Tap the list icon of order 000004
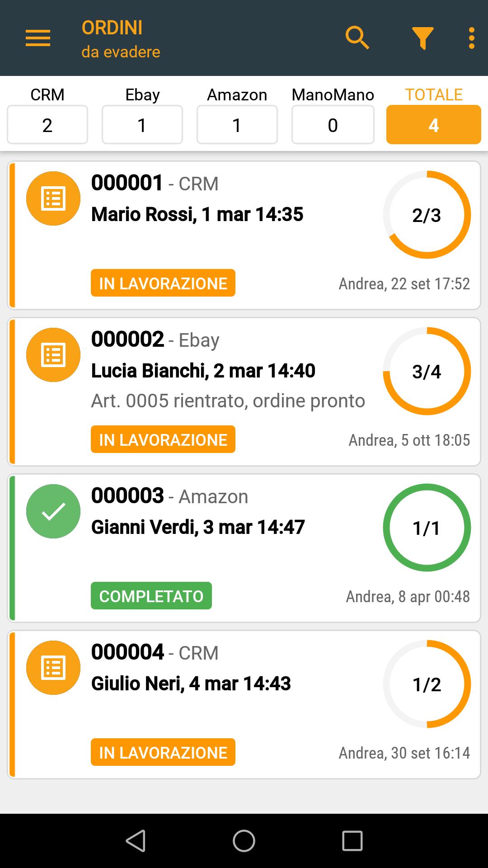The width and height of the screenshot is (488, 868). [53, 668]
